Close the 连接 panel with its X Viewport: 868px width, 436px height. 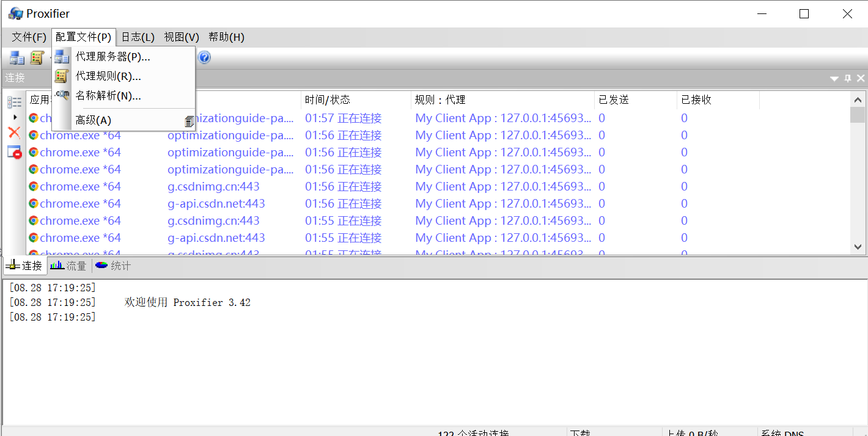[x=861, y=78]
